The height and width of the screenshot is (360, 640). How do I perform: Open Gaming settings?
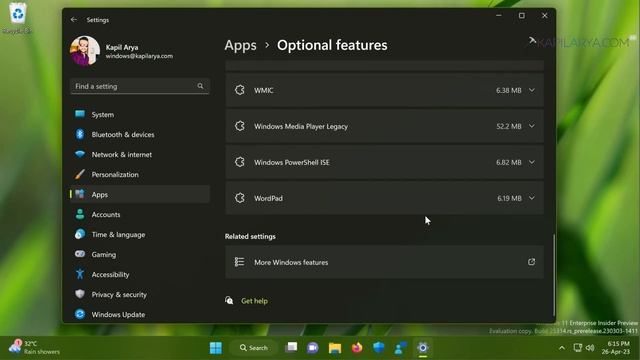click(140, 255)
